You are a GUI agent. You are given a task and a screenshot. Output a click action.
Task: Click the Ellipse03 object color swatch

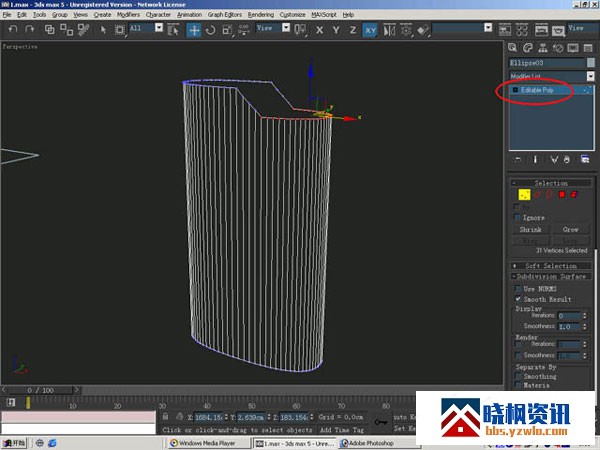[591, 63]
